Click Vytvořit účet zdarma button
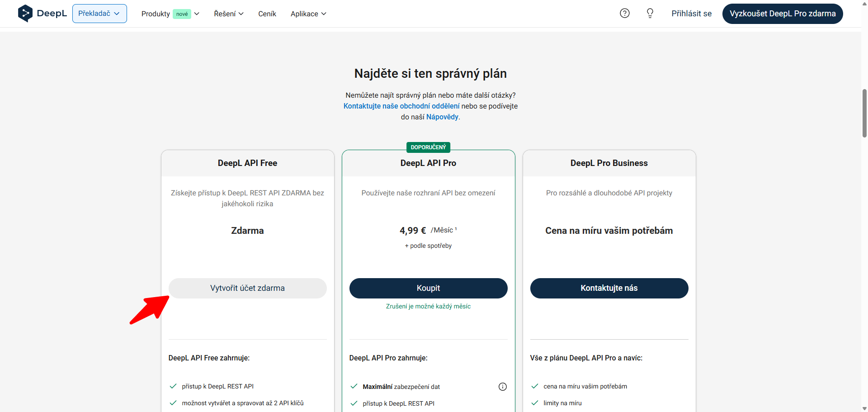 248,288
